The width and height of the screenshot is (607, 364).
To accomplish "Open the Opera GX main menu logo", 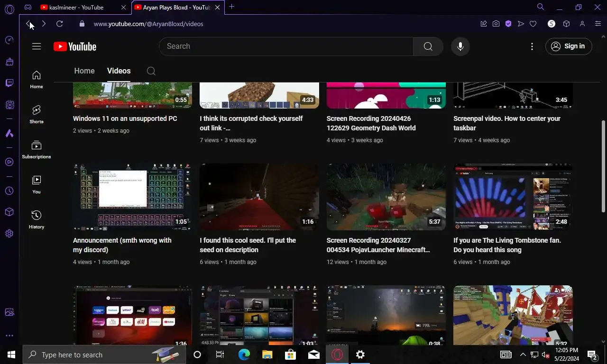I will (9, 9).
